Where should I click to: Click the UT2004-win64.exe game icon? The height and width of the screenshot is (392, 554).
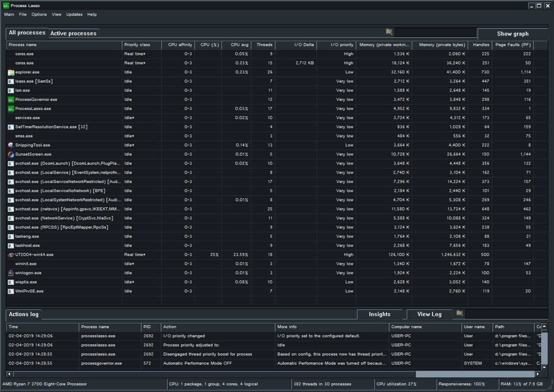[11, 255]
